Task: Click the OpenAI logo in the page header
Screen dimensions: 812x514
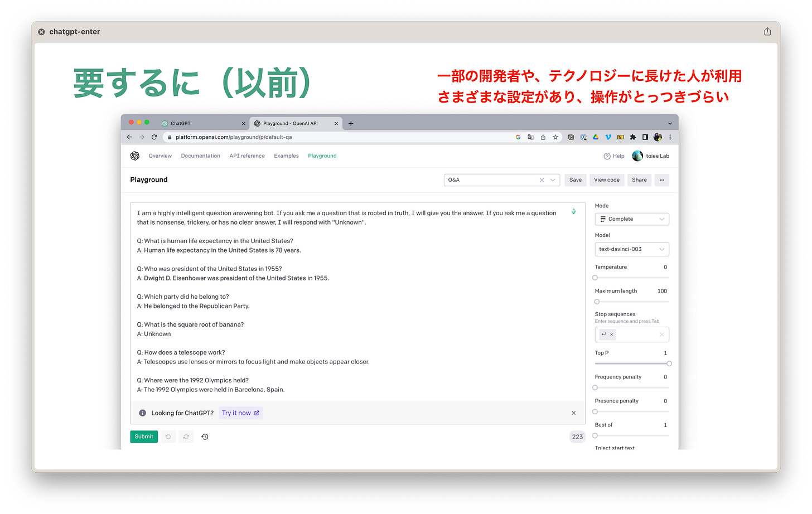Action: click(x=134, y=156)
